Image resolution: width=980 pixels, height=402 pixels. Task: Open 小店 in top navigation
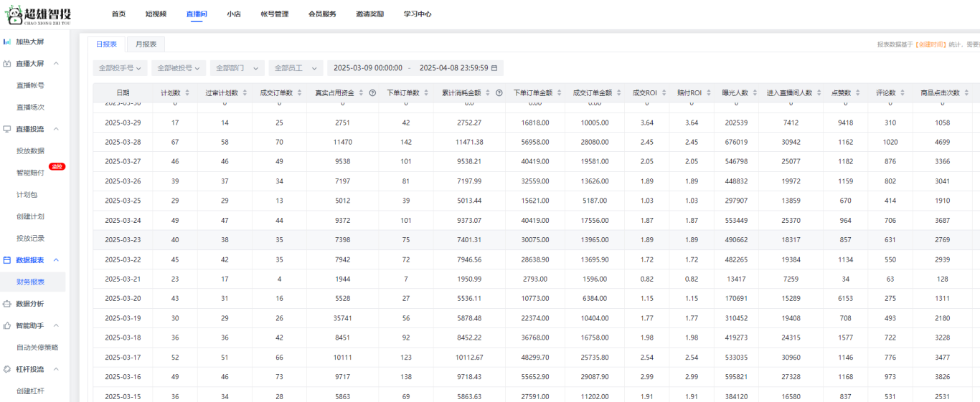pyautogui.click(x=234, y=14)
